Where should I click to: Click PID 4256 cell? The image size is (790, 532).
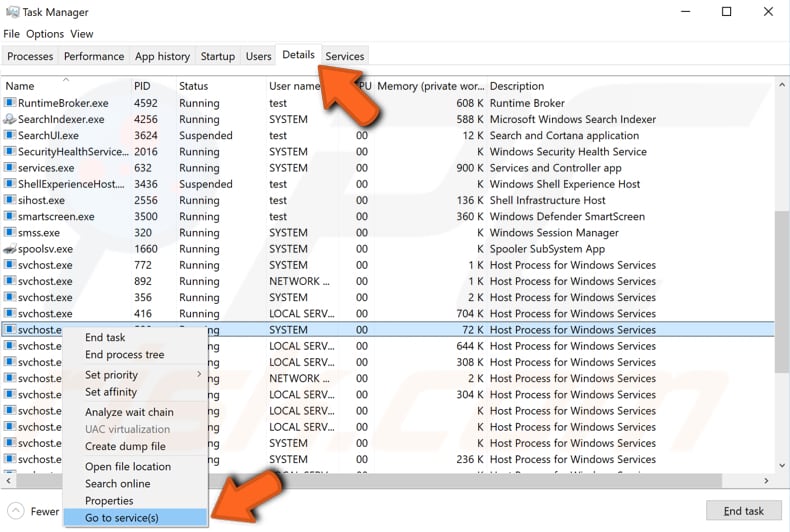coord(146,119)
